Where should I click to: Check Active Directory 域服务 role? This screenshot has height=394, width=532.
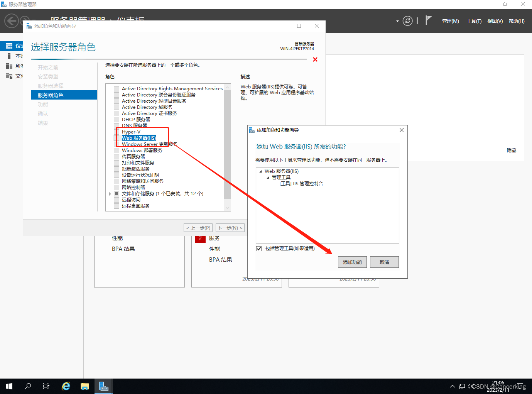click(117, 107)
